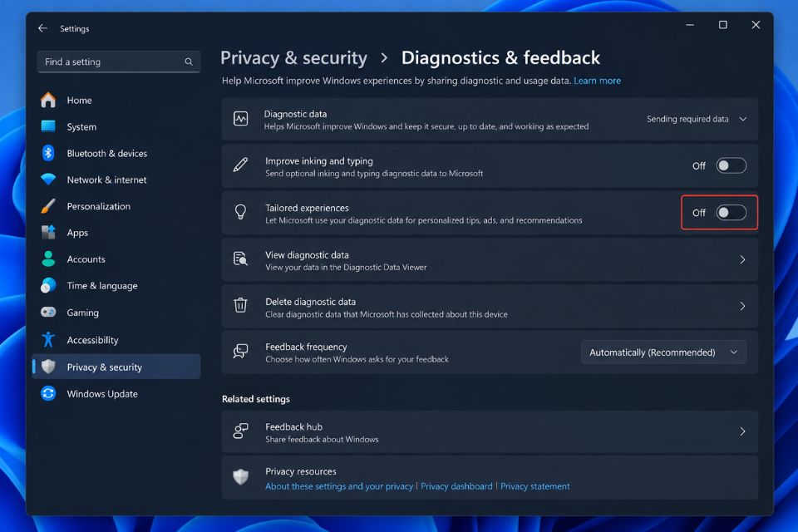Click the Windows Update sync icon

coord(48,393)
